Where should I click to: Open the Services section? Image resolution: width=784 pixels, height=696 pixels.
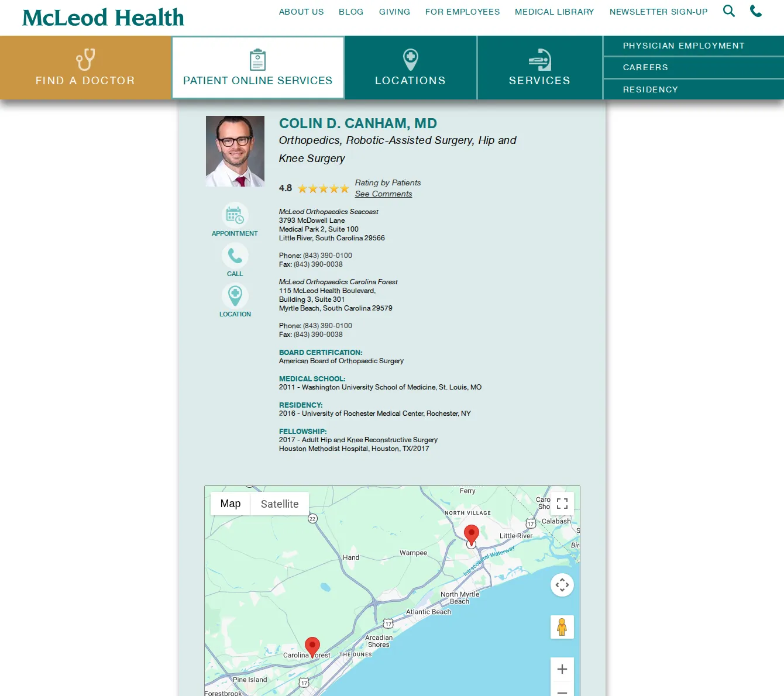(539, 67)
